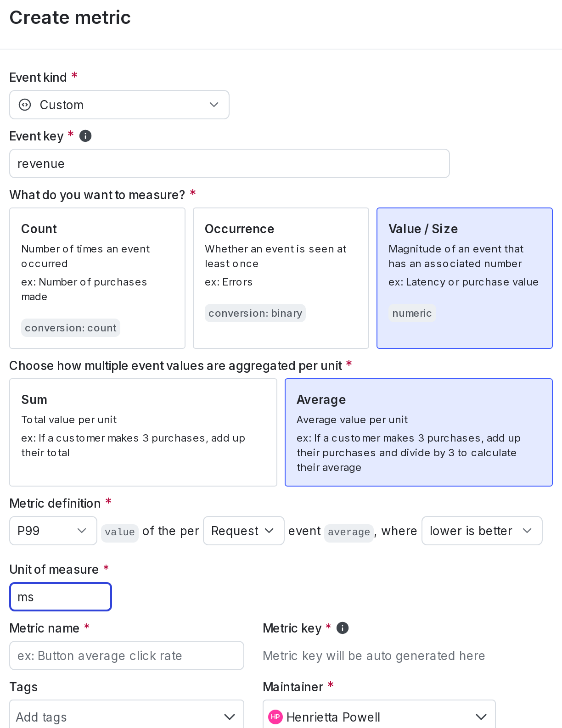This screenshot has height=728, width=562.
Task: Select the Value / Size card
Action: 464,278
